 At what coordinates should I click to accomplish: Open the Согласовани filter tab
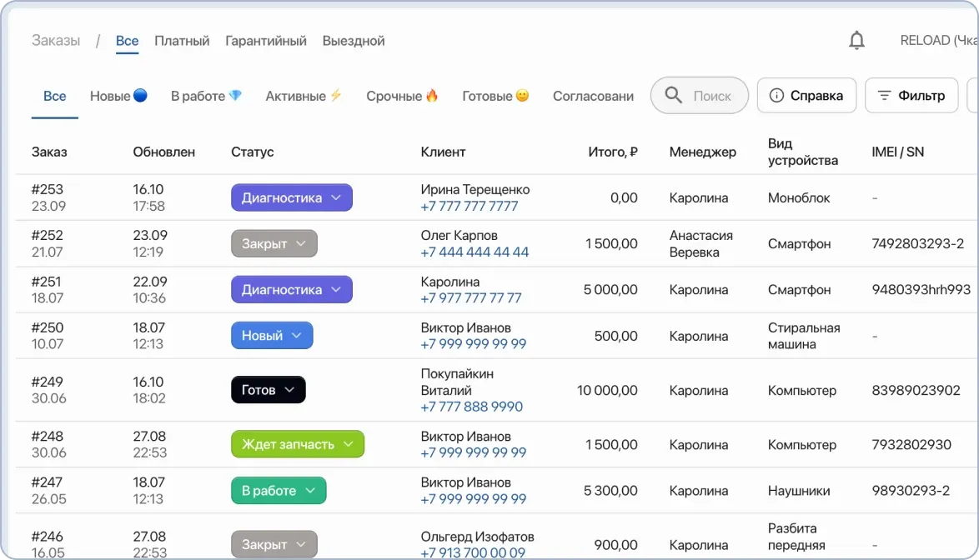592,95
